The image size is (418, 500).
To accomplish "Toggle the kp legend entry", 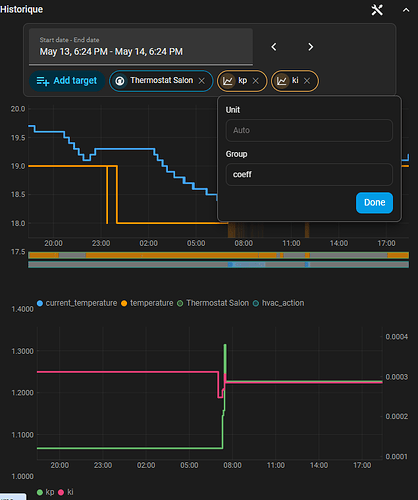I will pyautogui.click(x=46, y=492).
